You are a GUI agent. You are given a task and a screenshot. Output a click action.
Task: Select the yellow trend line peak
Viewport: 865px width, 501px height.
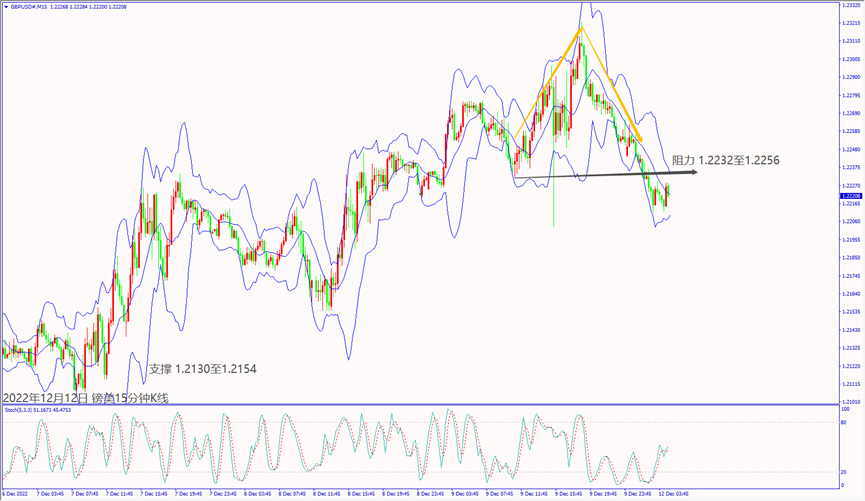(579, 29)
